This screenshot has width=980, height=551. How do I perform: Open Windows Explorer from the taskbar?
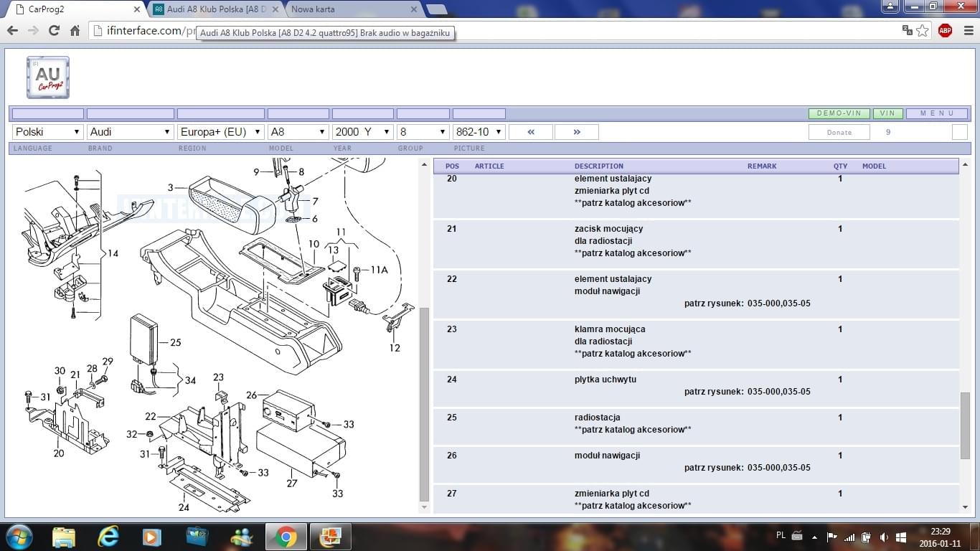tap(64, 537)
